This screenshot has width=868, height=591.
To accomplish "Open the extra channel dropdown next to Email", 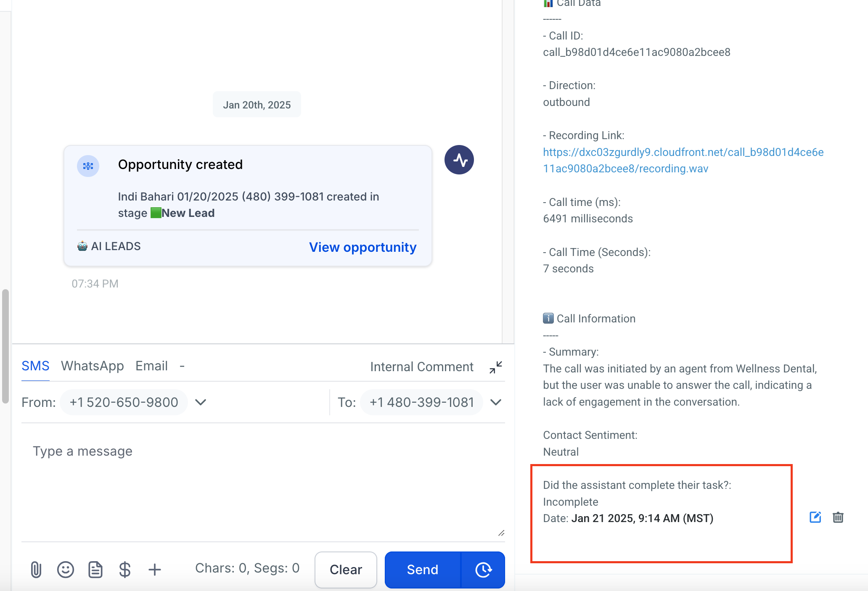I will (x=182, y=366).
